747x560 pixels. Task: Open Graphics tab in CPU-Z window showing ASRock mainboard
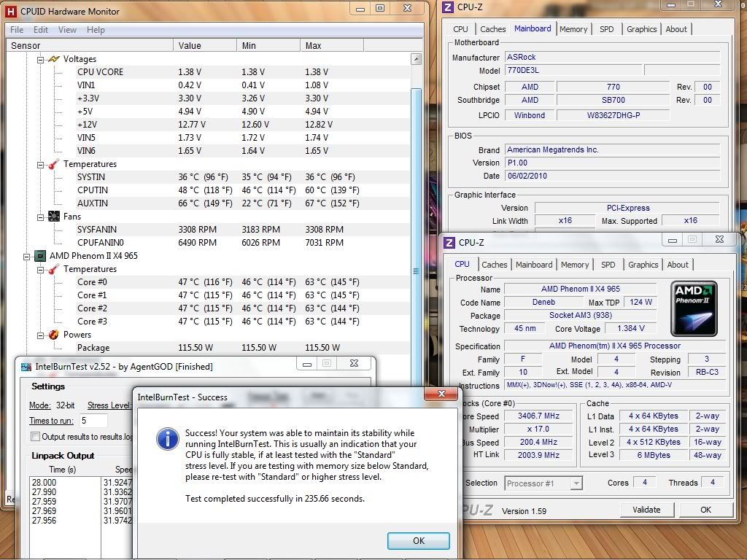coord(641,29)
